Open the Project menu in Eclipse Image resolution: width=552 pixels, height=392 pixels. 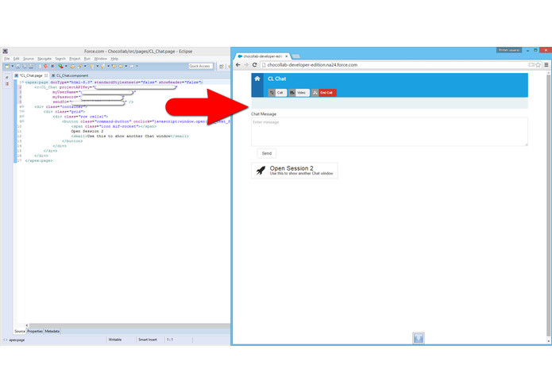click(75, 59)
